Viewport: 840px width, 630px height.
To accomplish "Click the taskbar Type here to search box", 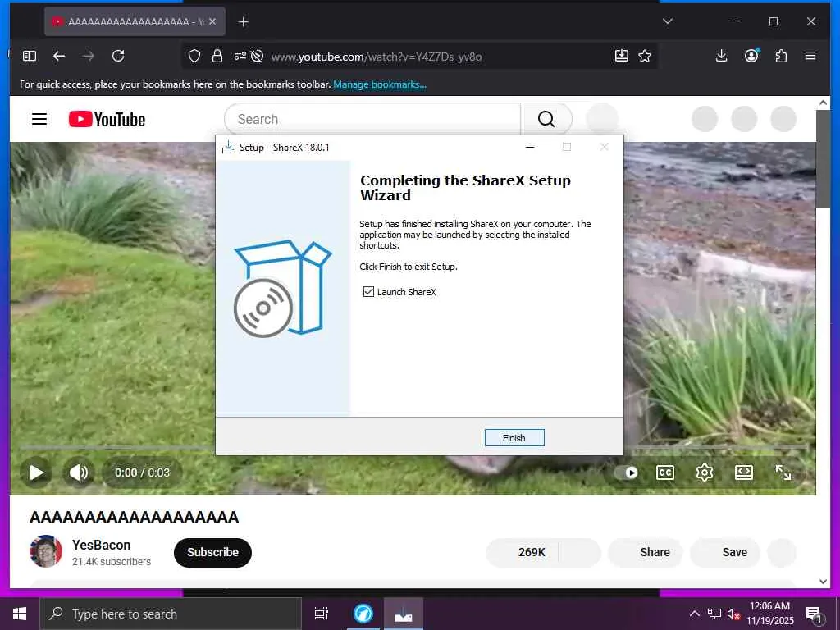I will tap(171, 614).
